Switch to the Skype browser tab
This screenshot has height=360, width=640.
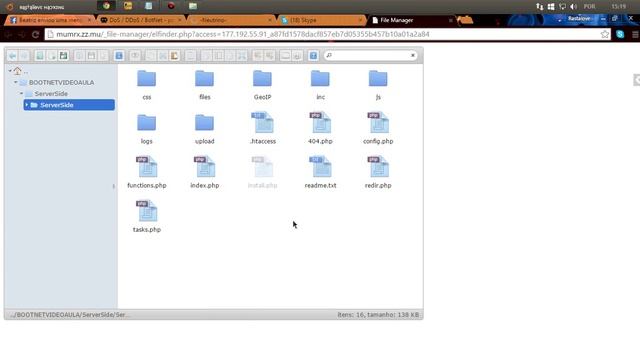[322, 20]
